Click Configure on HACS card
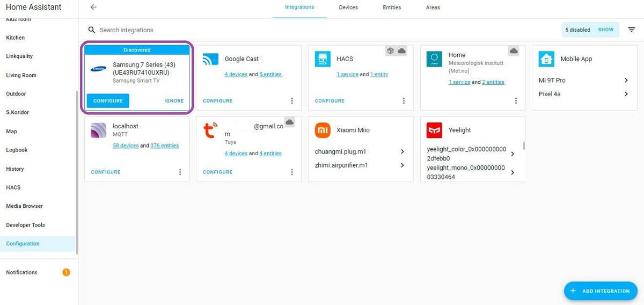This screenshot has height=305, width=644. click(x=330, y=101)
